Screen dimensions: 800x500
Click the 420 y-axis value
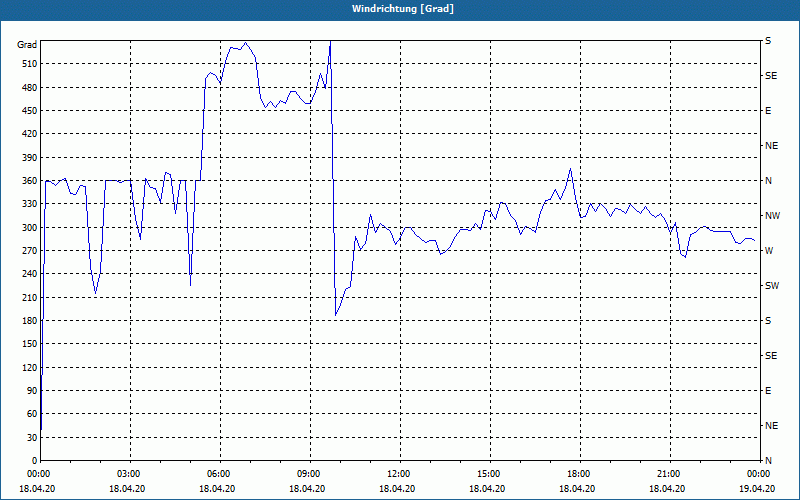tap(30, 134)
